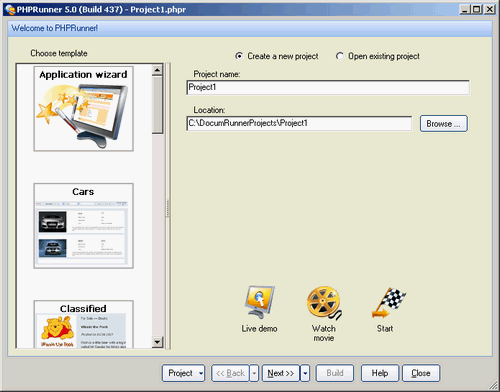Select the Application wizard template

[83, 109]
